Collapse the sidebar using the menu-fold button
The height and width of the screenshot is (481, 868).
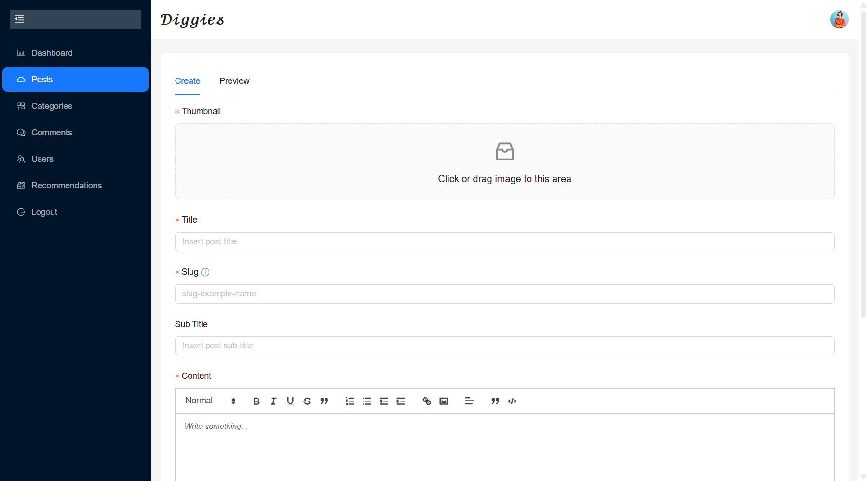click(x=19, y=19)
